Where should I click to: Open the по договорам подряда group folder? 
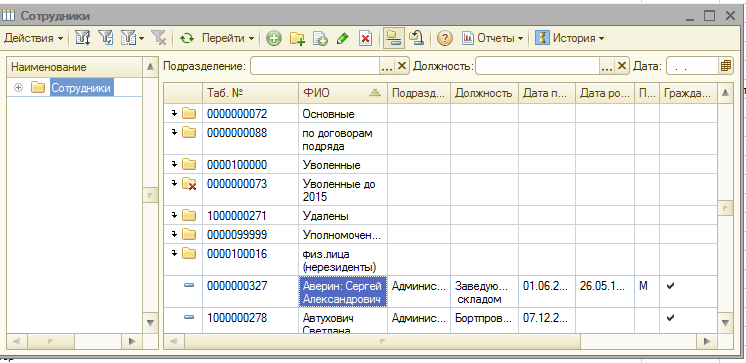pos(189,133)
